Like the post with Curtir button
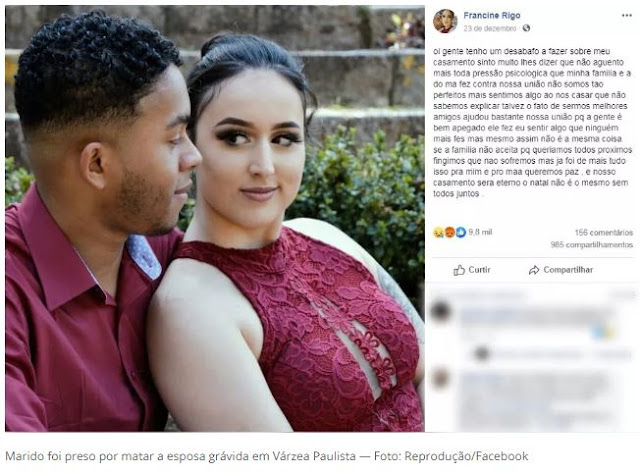640x474 pixels. pyautogui.click(x=472, y=270)
